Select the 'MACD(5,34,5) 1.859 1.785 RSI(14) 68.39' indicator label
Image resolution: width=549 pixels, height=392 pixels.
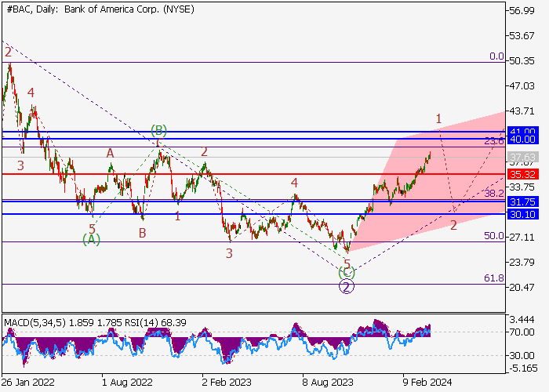coord(95,322)
